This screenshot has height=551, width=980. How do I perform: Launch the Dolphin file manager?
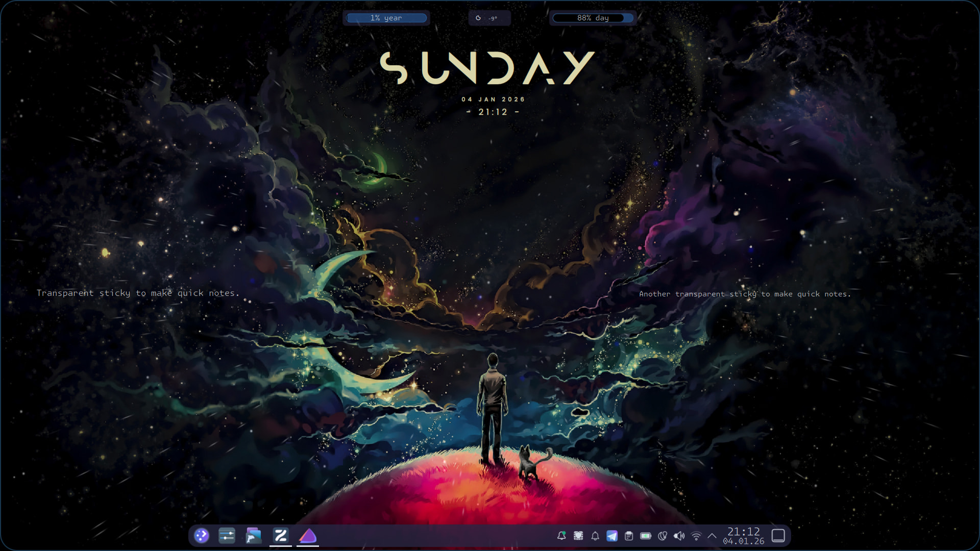coord(254,536)
